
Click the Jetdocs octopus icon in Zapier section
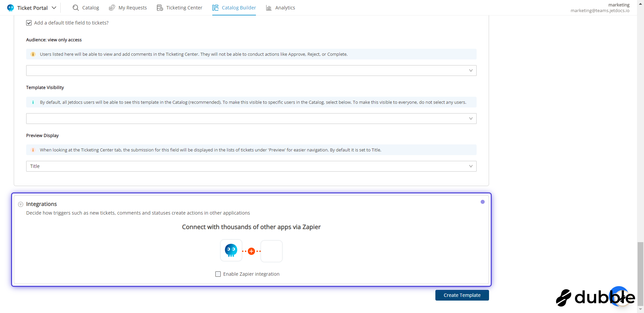click(231, 251)
